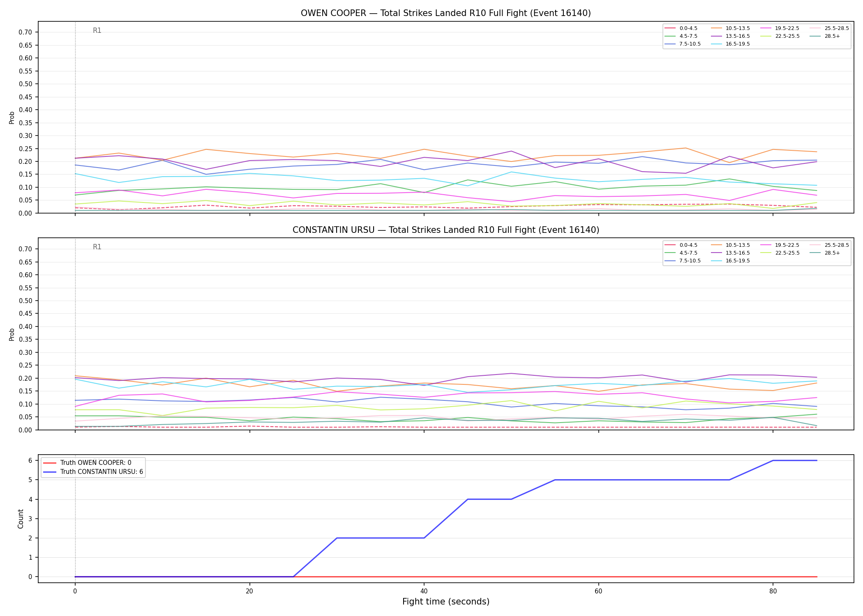Pick the 25.5-28.5 legend entry in Constantin Ursu chart
Image resolution: width=863 pixels, height=616 pixels.
(829, 245)
